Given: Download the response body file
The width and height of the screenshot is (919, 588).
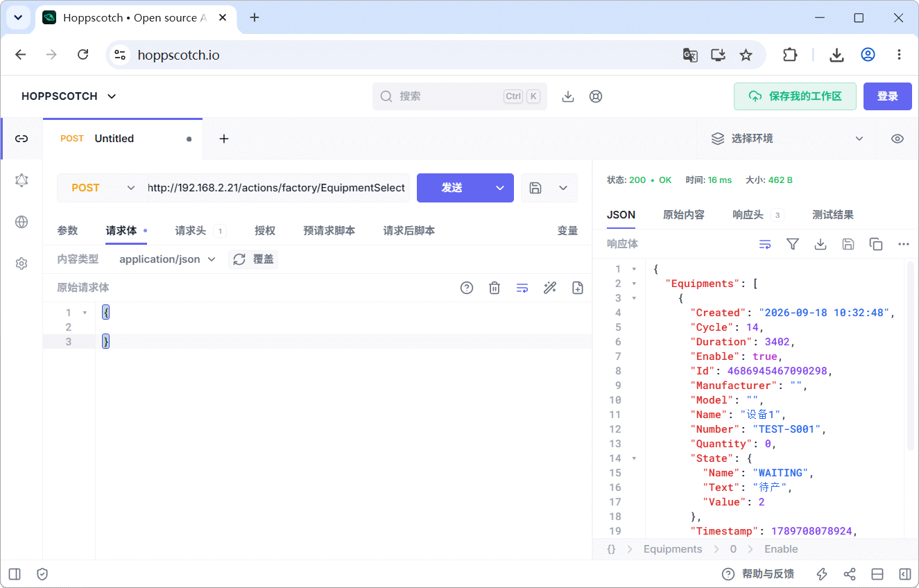Looking at the screenshot, I should pyautogui.click(x=821, y=244).
